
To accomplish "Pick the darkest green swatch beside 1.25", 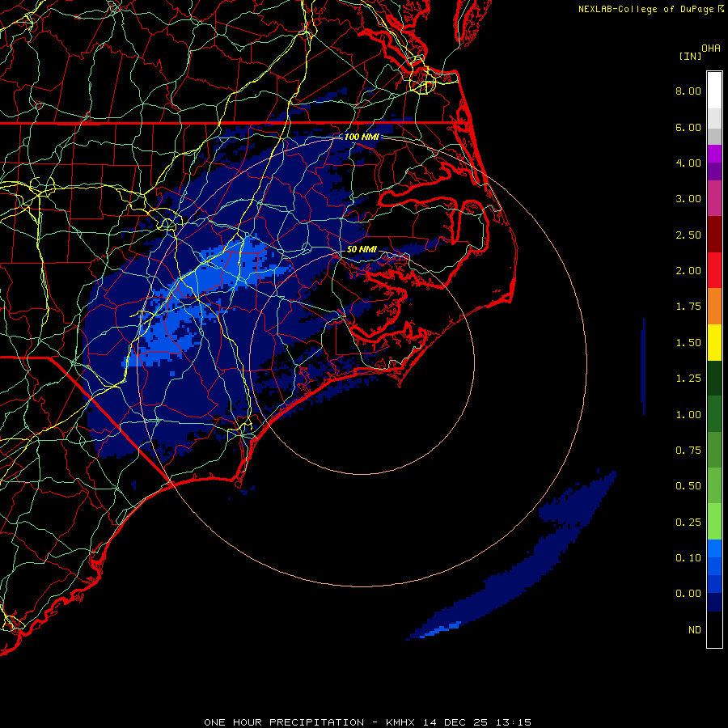I will coord(714,379).
